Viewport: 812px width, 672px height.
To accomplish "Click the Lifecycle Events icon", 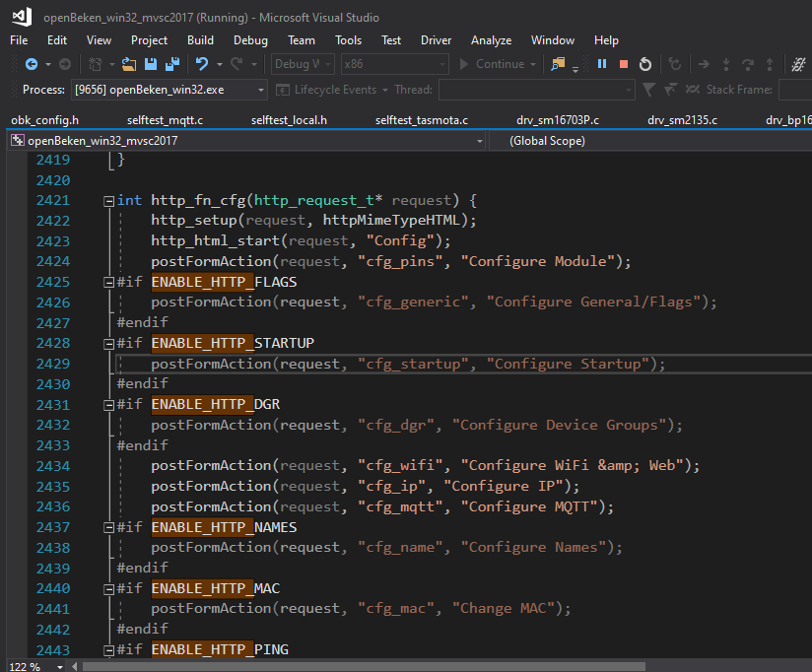I will coord(282,90).
